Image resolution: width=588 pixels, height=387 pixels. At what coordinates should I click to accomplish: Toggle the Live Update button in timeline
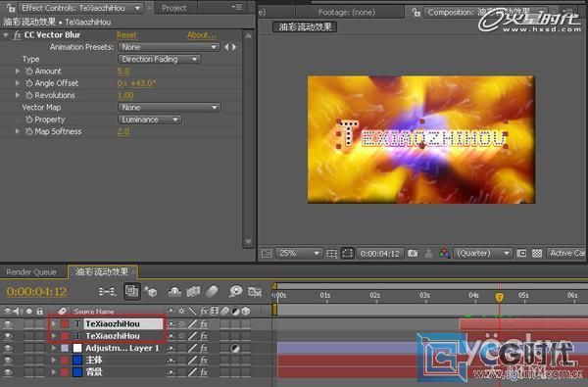pos(132,291)
